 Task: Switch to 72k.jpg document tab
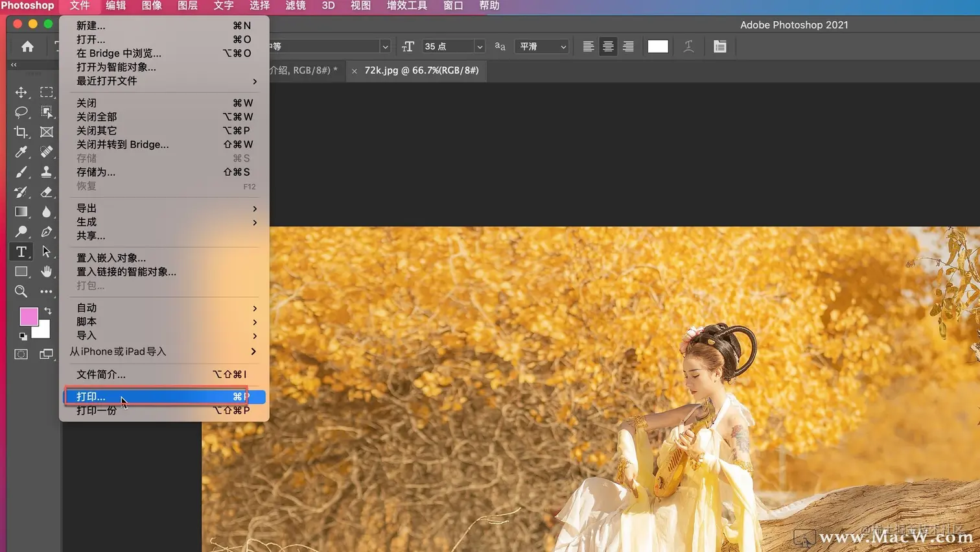(421, 70)
